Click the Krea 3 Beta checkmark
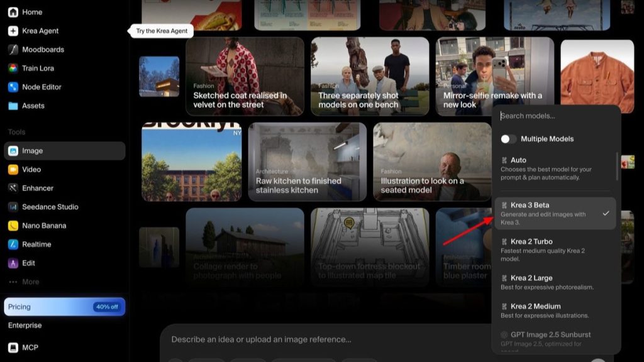The width and height of the screenshot is (644, 362). tap(606, 214)
